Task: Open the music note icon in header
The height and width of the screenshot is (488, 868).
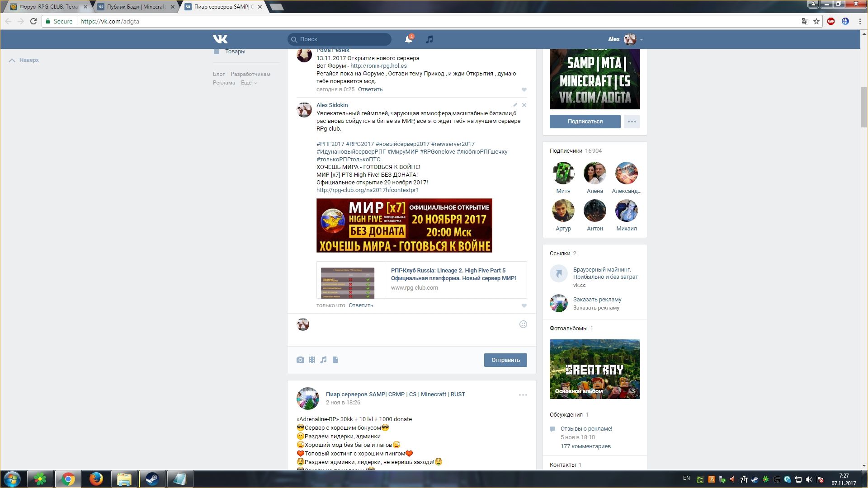Action: [429, 39]
